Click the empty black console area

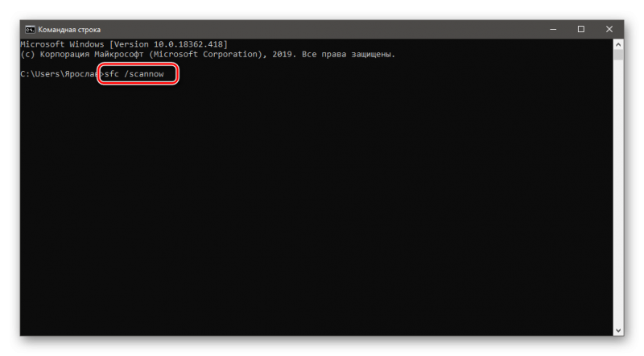click(x=316, y=205)
